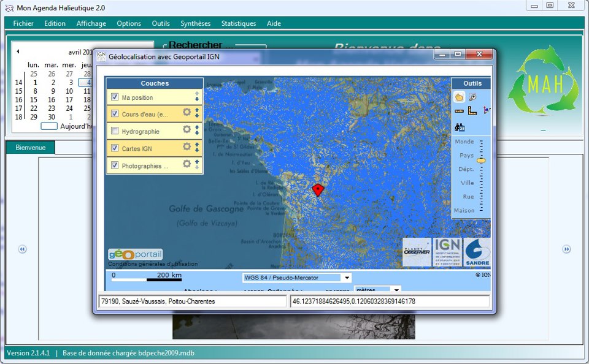Screen dimensions: 589x364
Task: Move Hydrographie layer up
Action: [197, 127]
